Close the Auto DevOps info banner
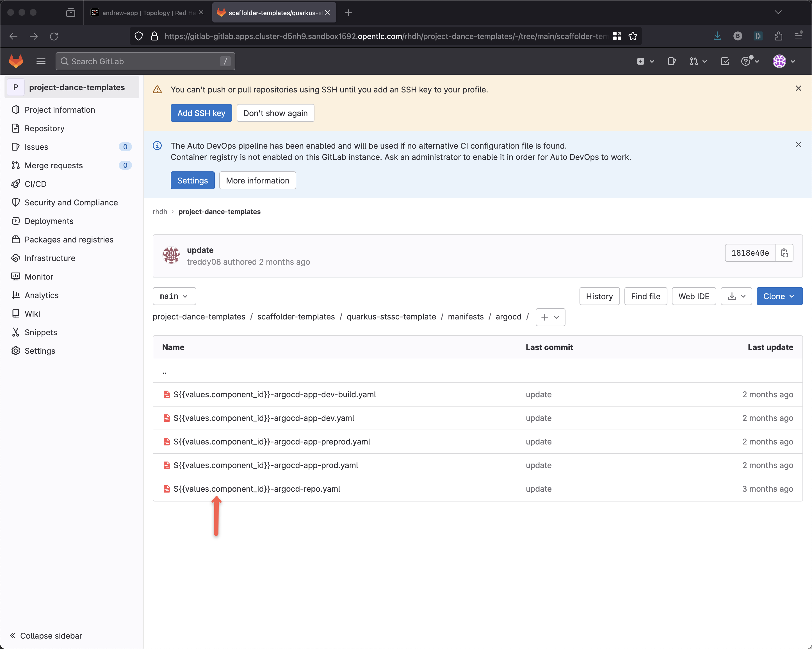 pos(798,144)
